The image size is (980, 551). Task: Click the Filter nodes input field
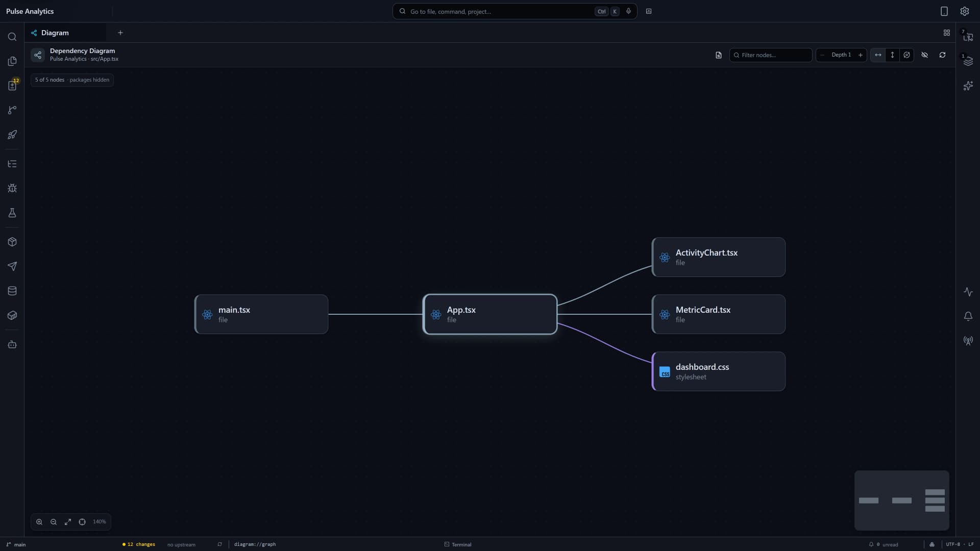771,55
